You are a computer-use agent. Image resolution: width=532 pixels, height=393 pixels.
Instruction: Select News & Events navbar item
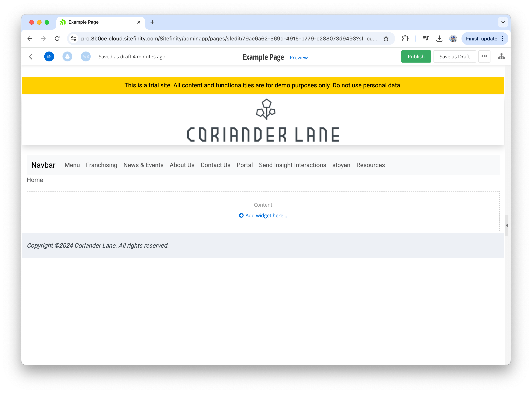pos(143,165)
